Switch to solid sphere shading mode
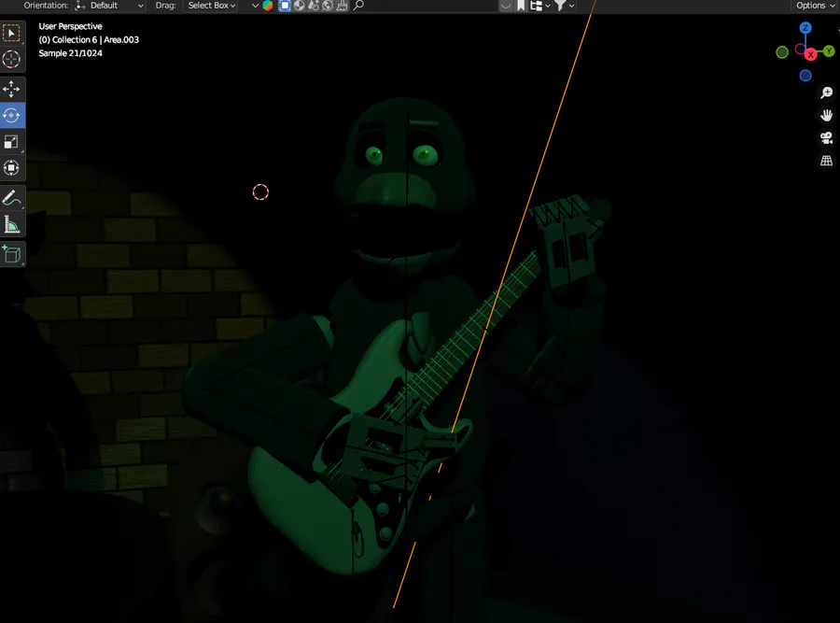Image resolution: width=840 pixels, height=623 pixels. 300,6
